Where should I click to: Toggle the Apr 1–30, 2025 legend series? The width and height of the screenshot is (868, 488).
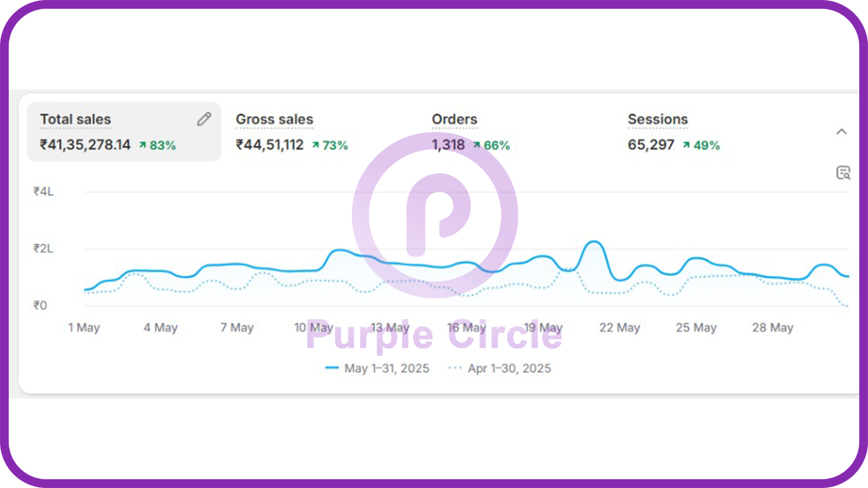tap(500, 369)
